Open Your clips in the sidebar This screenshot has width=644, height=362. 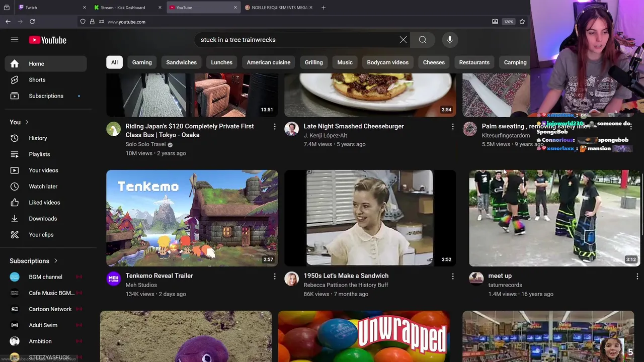click(46, 235)
